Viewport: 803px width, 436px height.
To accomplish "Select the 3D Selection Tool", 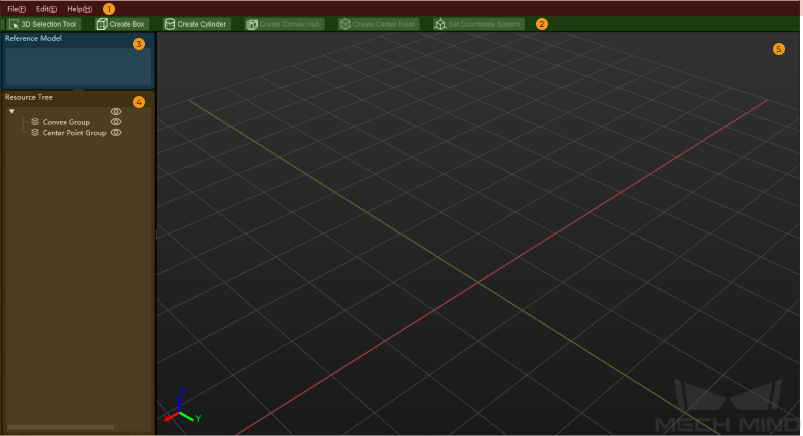I will pyautogui.click(x=42, y=24).
